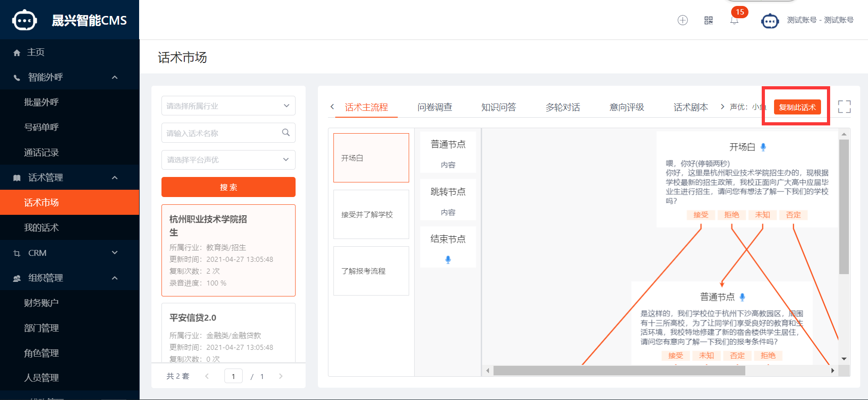Toggle fullscreen for the script canvas
The image size is (868, 400).
tap(844, 107)
